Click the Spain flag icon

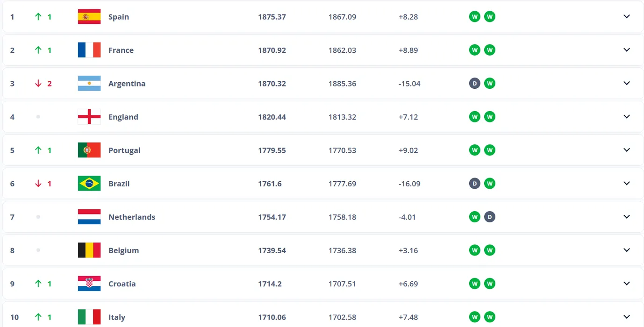tap(89, 17)
